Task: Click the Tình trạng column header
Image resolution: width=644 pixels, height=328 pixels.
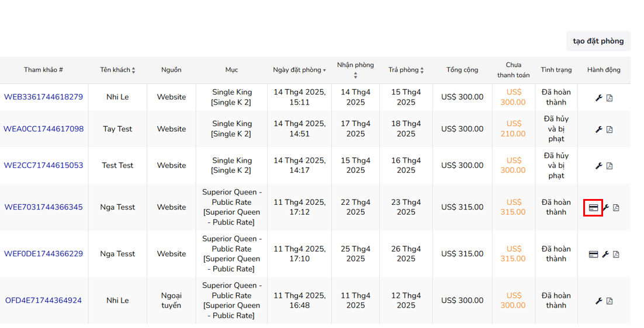Action: [556, 69]
